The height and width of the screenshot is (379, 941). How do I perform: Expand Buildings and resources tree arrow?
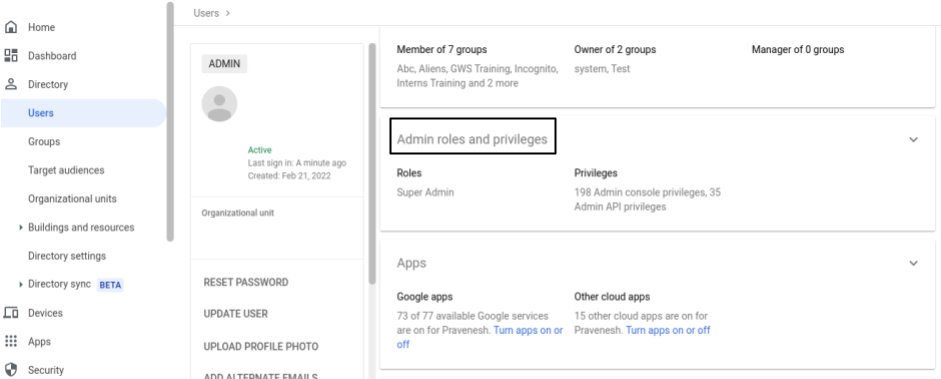(21, 227)
